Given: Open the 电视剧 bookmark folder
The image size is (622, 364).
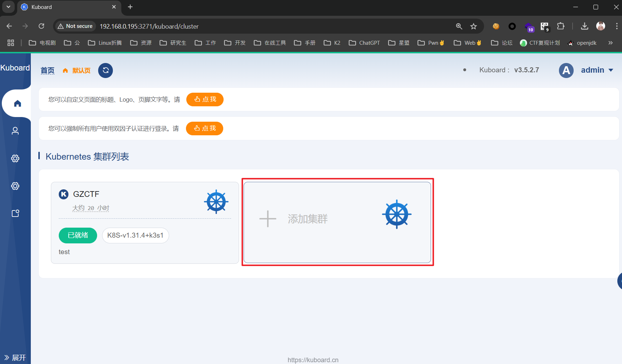Looking at the screenshot, I should pos(42,43).
